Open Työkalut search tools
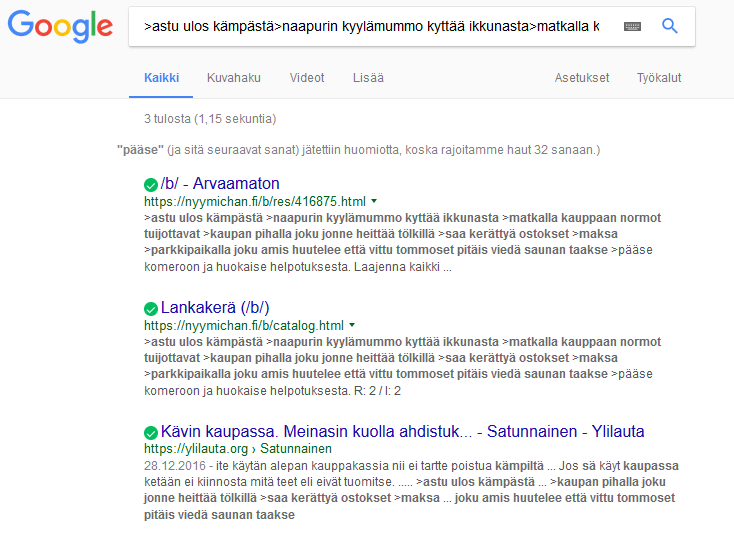Screen dimensions: 734x548 tap(659, 78)
